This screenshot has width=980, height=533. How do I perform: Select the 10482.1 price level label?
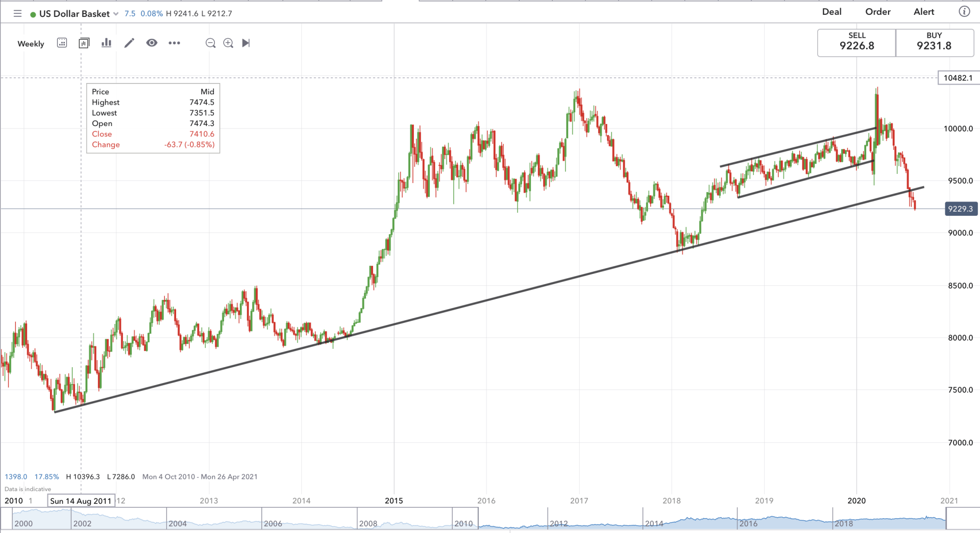coord(958,78)
